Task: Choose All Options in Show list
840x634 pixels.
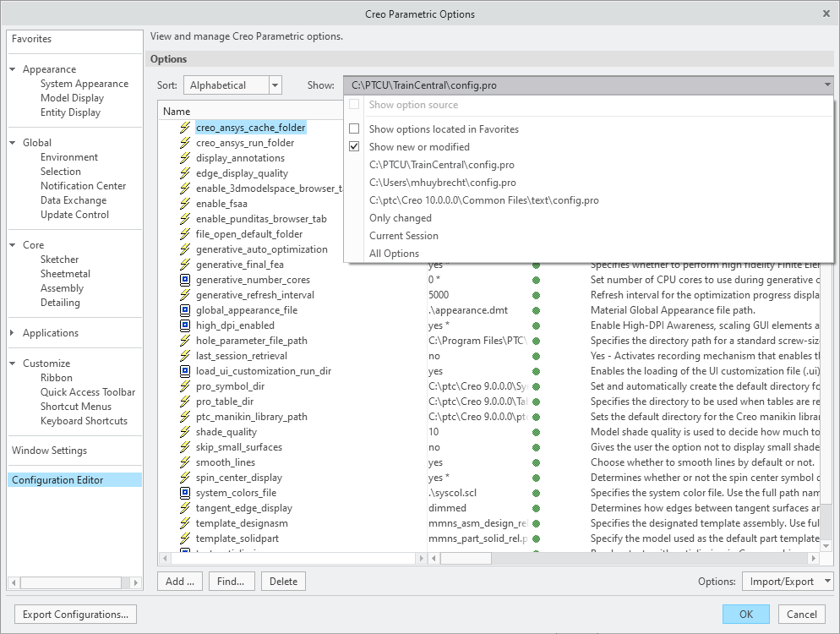Action: pyautogui.click(x=394, y=254)
